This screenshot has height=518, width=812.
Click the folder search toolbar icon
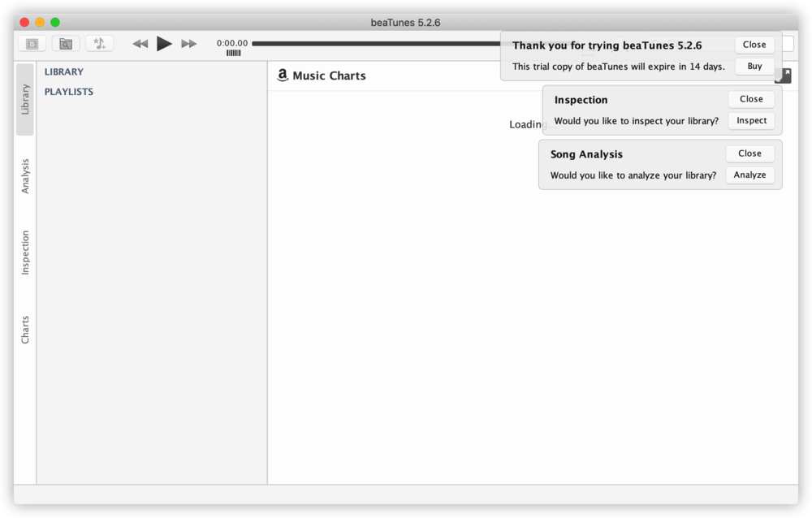(66, 44)
